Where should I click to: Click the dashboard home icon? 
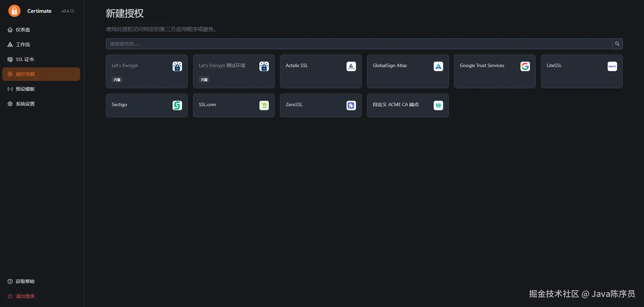pos(10,30)
